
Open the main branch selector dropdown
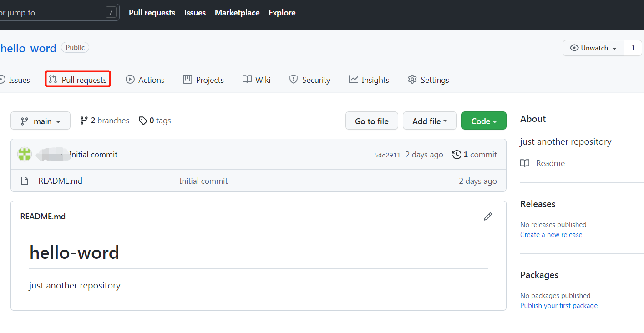[40, 121]
